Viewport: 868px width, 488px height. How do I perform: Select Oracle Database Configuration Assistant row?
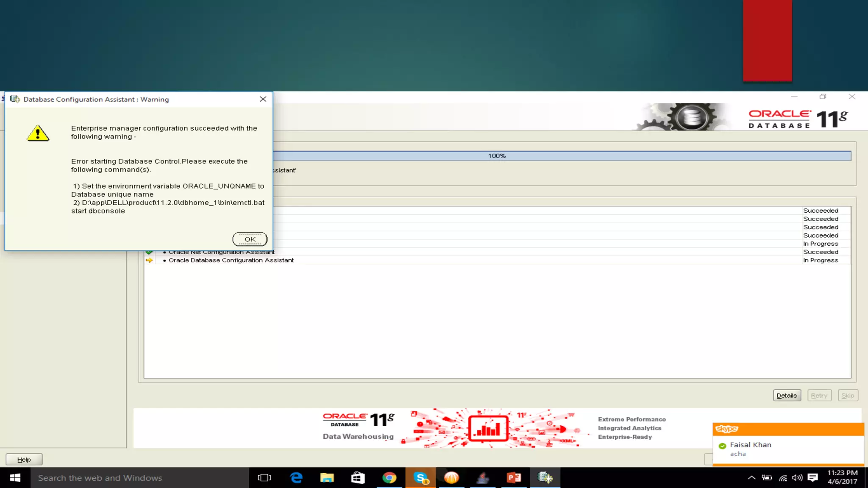(231, 260)
